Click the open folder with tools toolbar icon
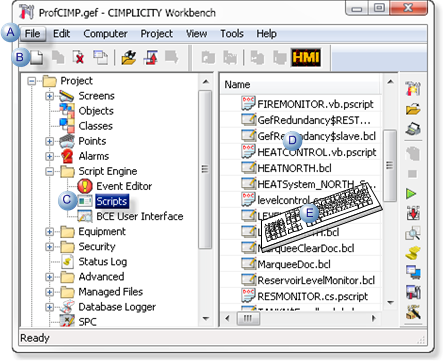The height and width of the screenshot is (361, 445). [129, 57]
